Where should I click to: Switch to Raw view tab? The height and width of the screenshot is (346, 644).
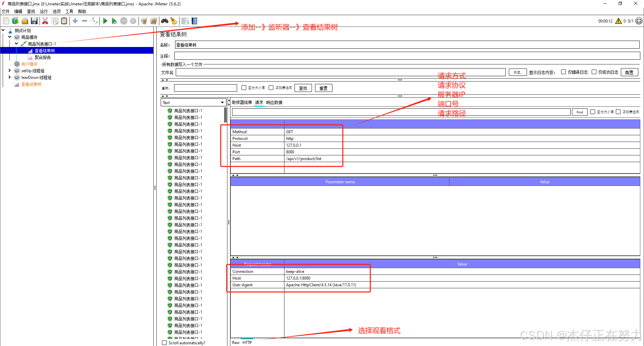(236, 342)
